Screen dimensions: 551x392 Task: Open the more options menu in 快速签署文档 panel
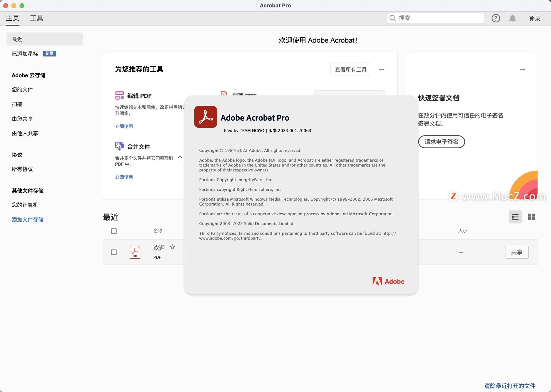522,69
